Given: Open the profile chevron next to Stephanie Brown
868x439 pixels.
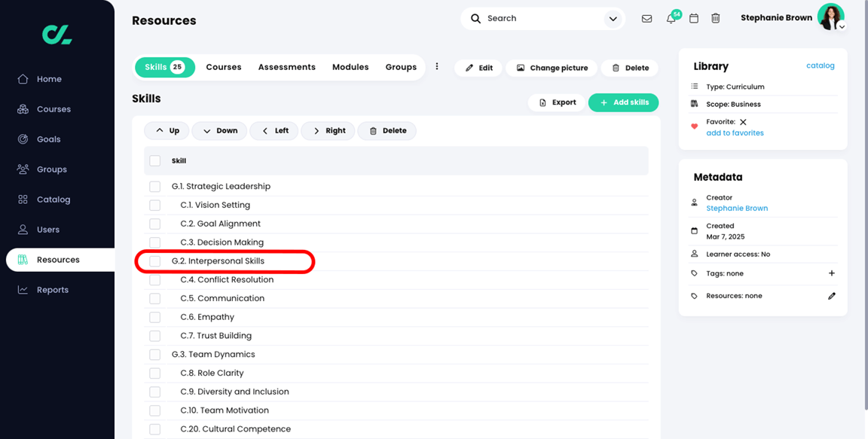Looking at the screenshot, I should pos(842,25).
